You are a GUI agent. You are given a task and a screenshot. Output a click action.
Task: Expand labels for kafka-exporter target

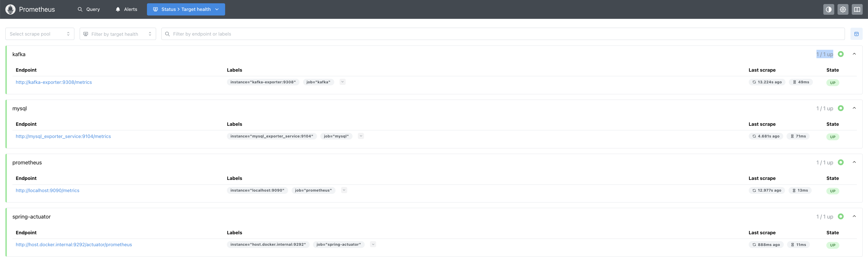pyautogui.click(x=342, y=82)
